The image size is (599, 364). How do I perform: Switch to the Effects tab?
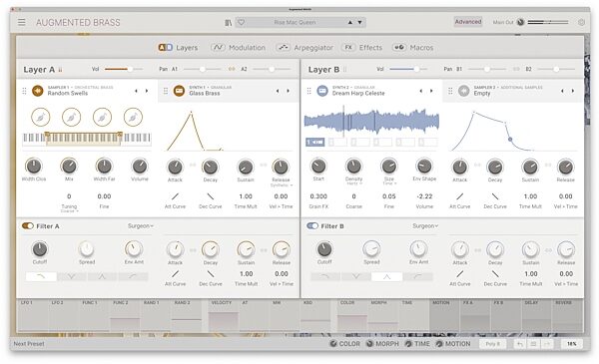click(361, 47)
